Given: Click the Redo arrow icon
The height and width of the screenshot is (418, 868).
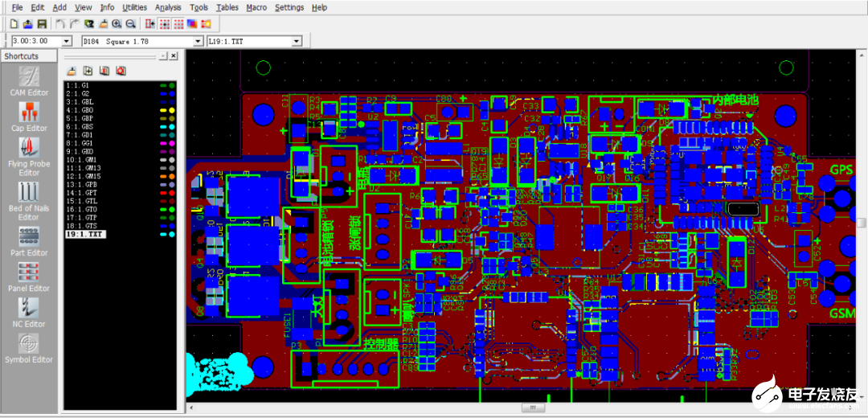Looking at the screenshot, I should 75,24.
